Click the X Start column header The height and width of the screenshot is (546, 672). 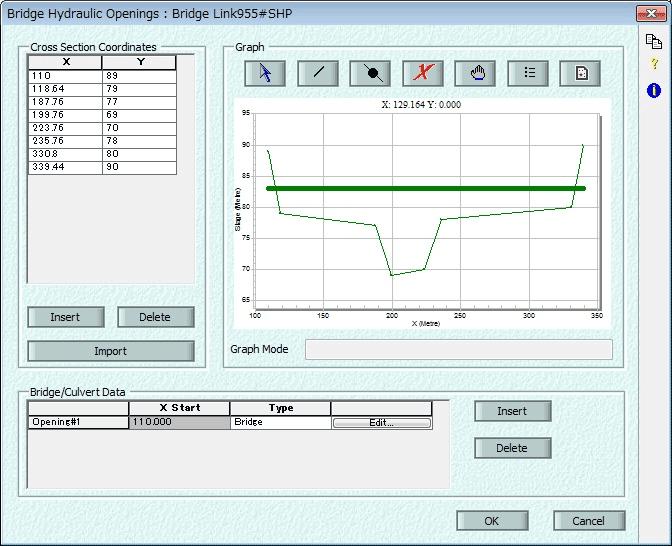point(179,408)
